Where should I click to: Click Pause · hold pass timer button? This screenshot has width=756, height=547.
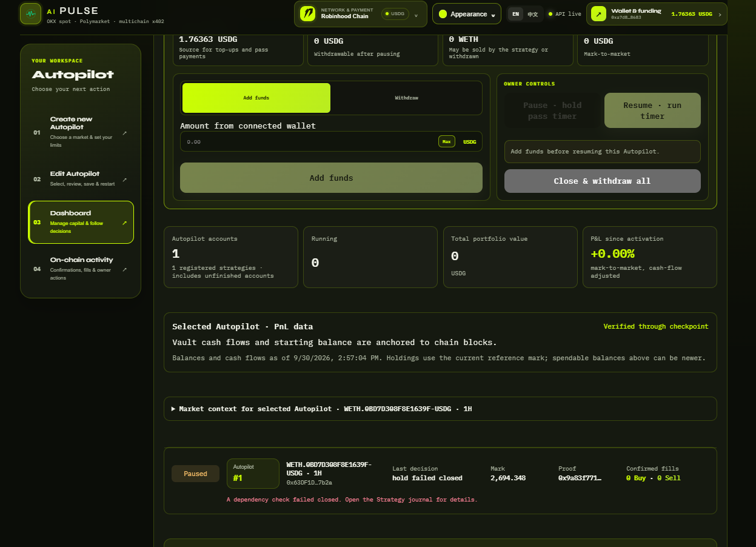(x=552, y=110)
